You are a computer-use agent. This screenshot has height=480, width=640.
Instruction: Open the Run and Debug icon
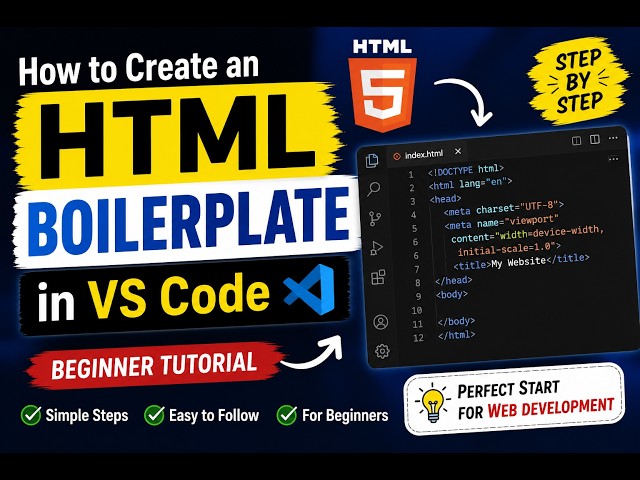click(376, 248)
